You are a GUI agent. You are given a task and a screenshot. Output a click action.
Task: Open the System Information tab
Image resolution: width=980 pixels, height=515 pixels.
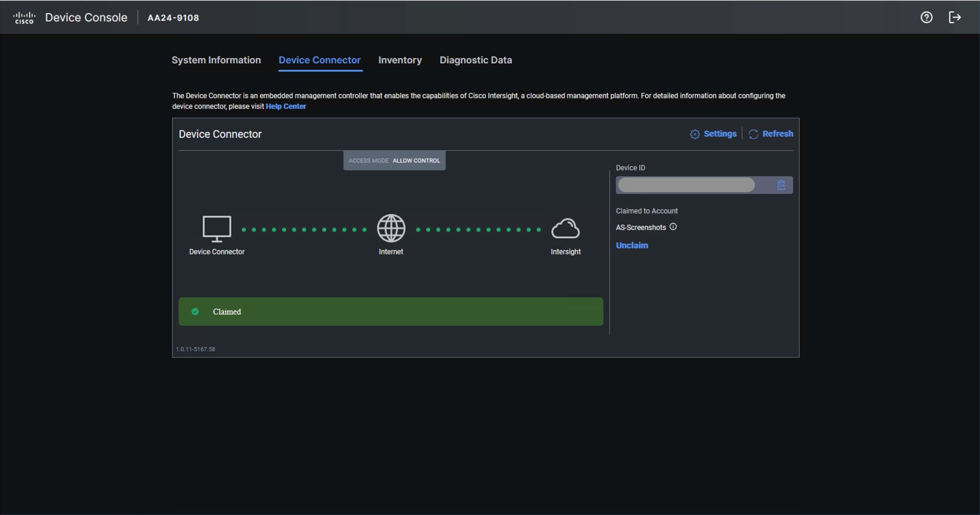click(x=216, y=60)
